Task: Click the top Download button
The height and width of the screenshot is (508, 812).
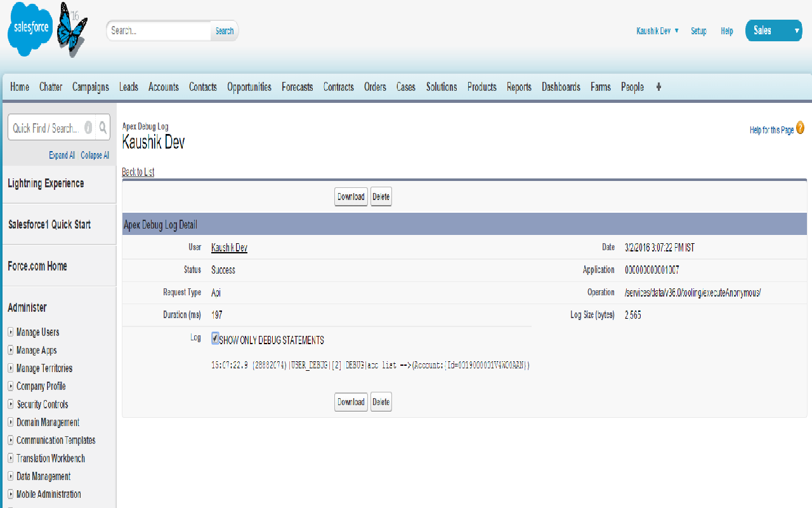Action: coord(351,197)
